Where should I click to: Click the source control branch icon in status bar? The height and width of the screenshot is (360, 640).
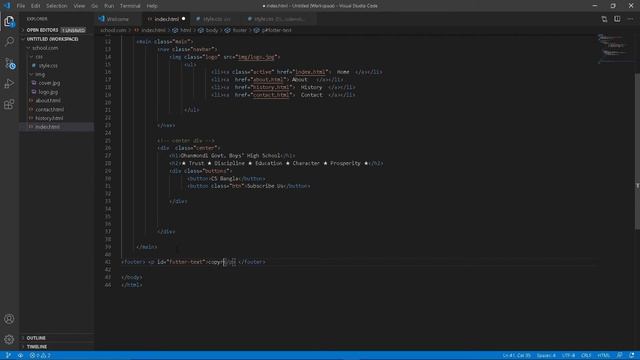[8, 356]
